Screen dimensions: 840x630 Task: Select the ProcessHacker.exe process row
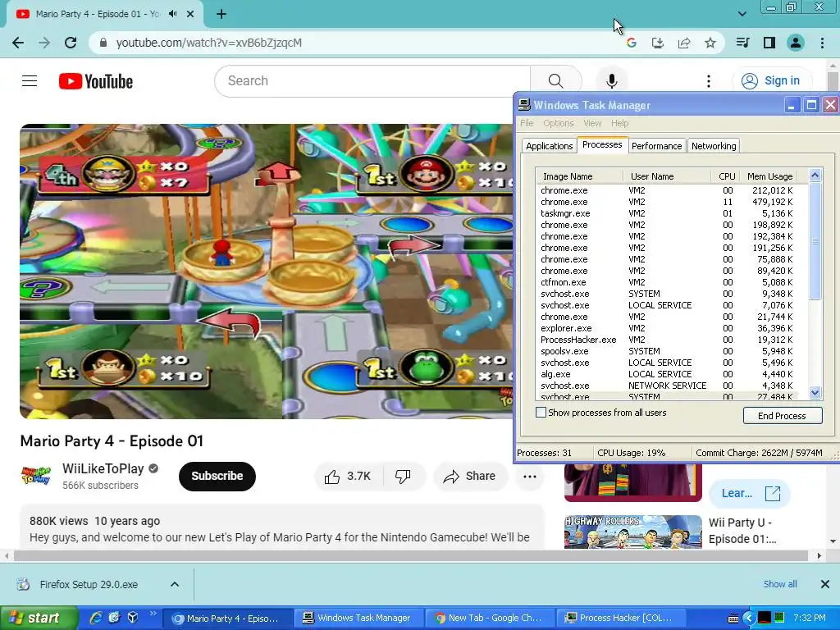[667, 340]
